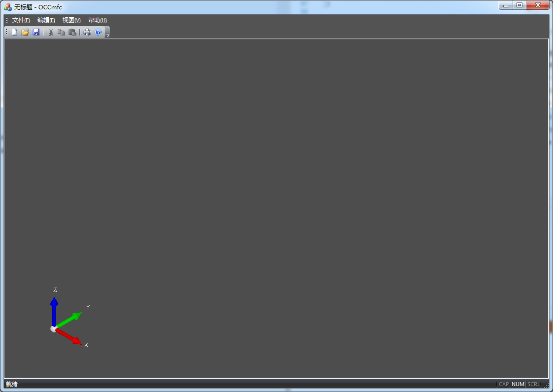This screenshot has width=553, height=392.
Task: Save using the floppy disk icon
Action: coord(36,32)
